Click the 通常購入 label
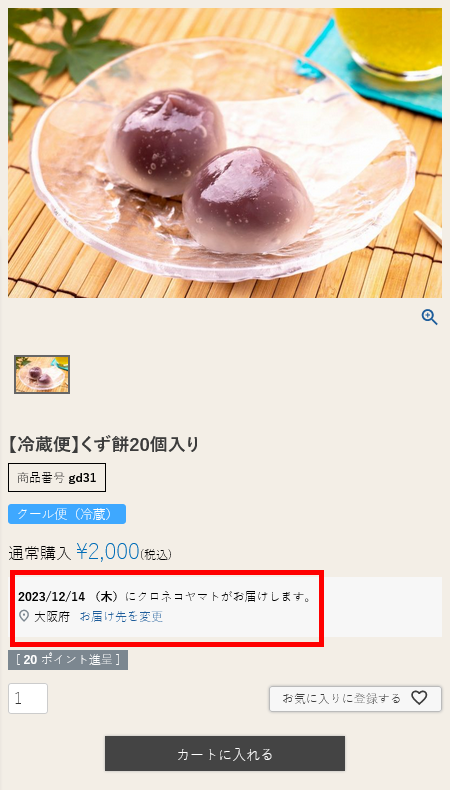 point(40,553)
